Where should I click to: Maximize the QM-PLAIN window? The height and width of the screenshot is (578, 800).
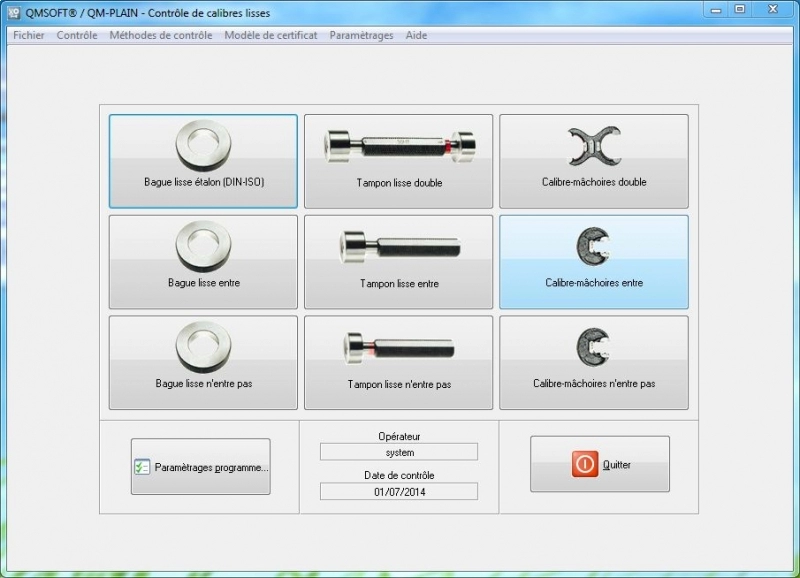coord(740,10)
